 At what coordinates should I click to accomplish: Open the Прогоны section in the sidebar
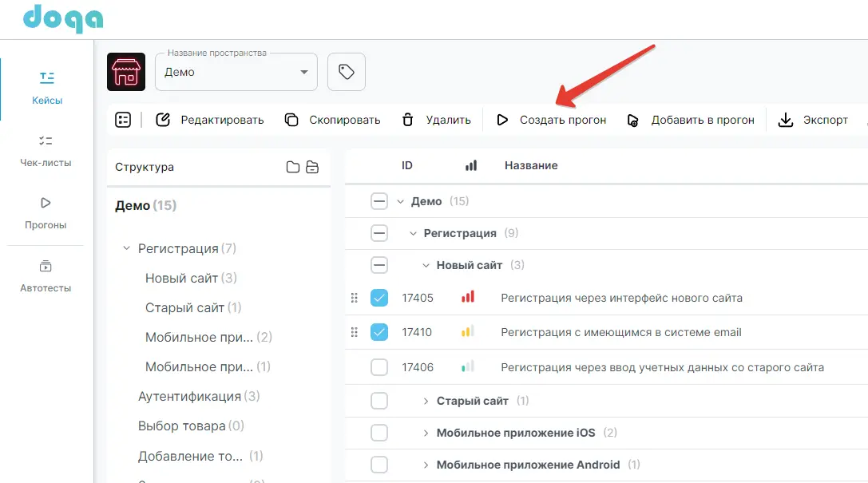pos(46,212)
